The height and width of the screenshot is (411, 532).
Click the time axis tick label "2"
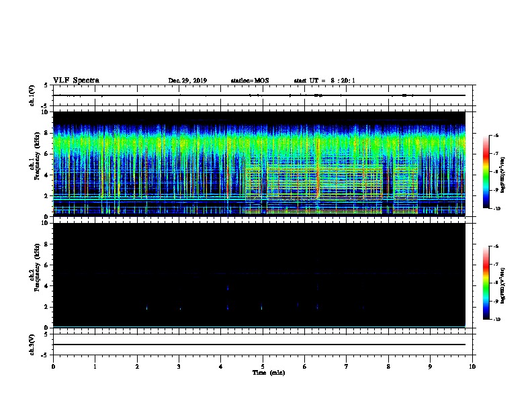click(x=137, y=367)
